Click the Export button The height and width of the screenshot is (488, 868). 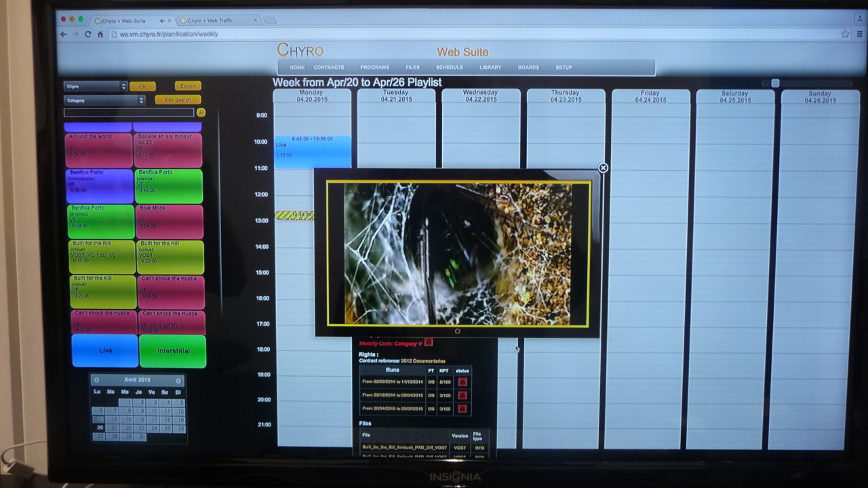pyautogui.click(x=188, y=86)
